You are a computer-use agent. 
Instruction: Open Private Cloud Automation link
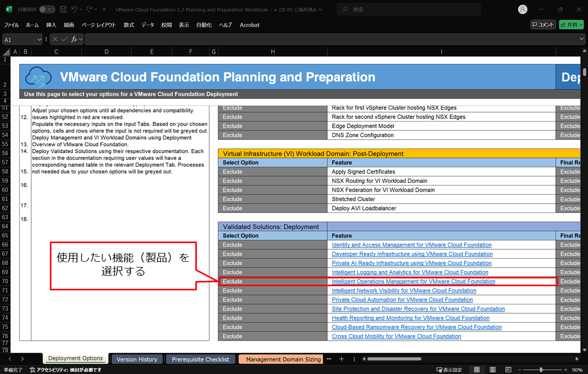(x=402, y=300)
